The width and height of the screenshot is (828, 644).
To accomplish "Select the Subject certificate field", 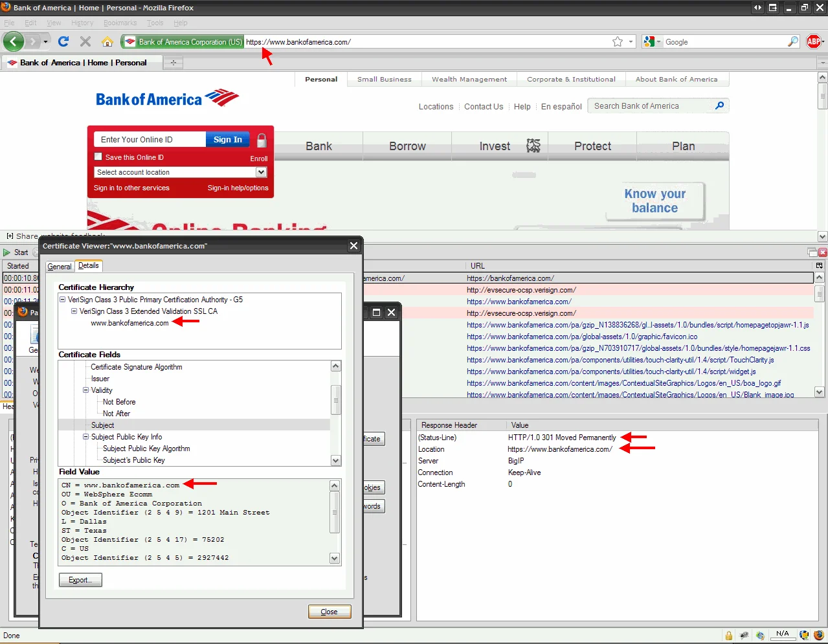I will click(x=102, y=425).
